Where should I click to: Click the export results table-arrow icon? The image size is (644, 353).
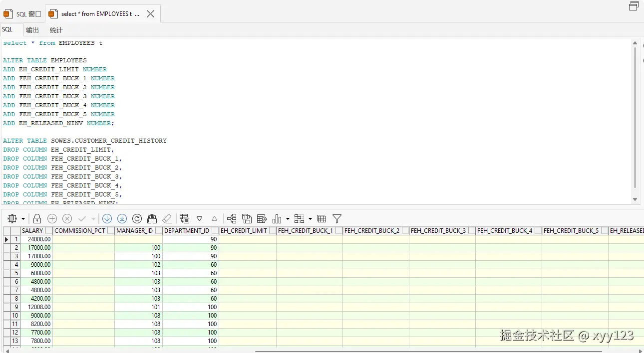262,218
